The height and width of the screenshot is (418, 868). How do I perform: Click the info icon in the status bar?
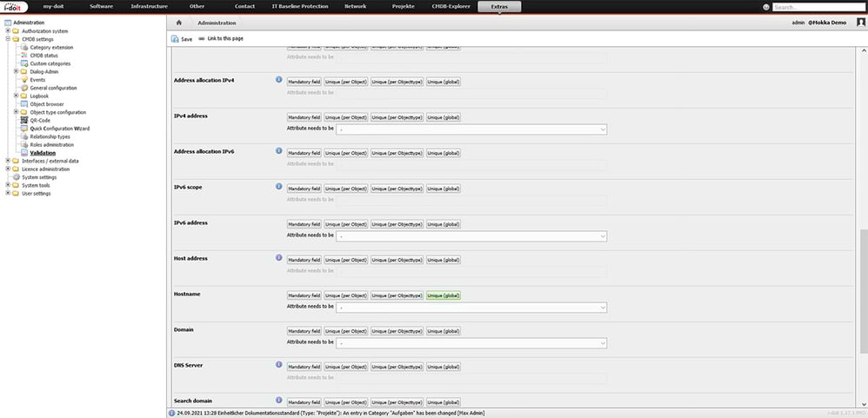coord(172,413)
